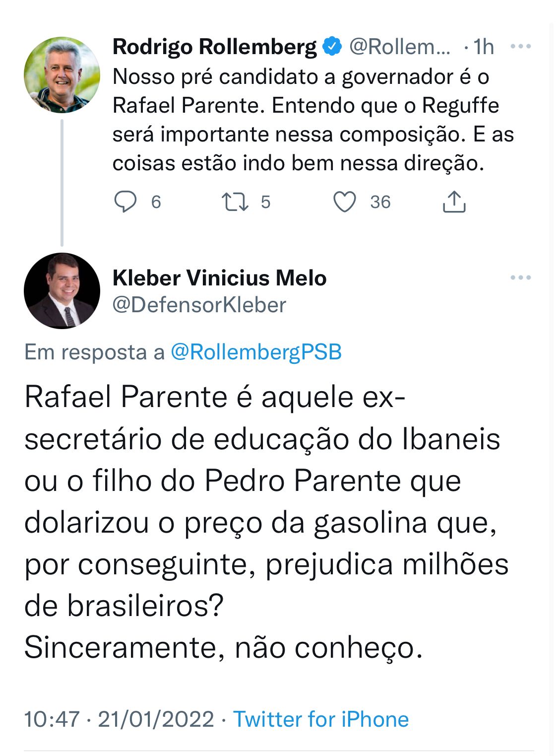Open Rodrigo Rollemberg's profile picture
Viewport: 558px width, 756px height.
point(62,75)
